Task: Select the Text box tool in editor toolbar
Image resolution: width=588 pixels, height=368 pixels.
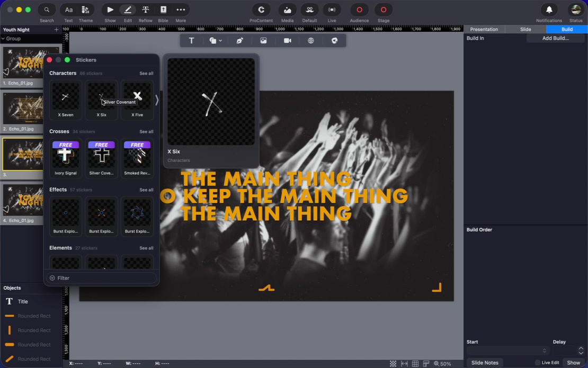Action: 191,40
